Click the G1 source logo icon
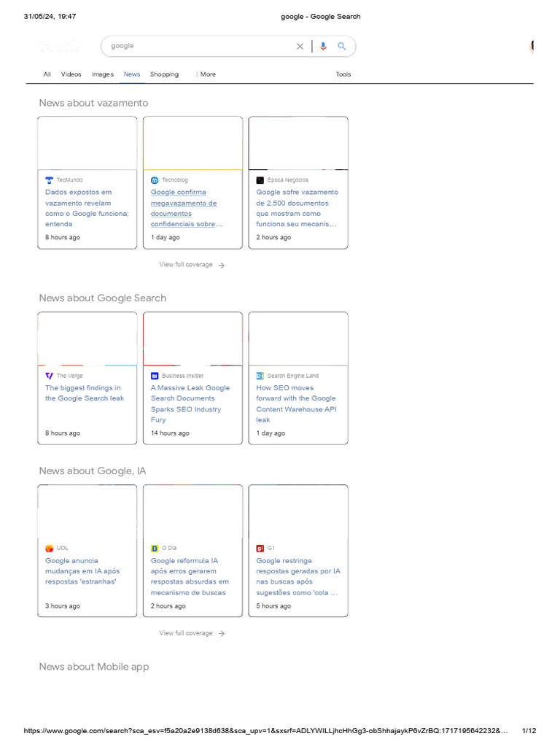The height and width of the screenshot is (747, 560). click(x=260, y=548)
